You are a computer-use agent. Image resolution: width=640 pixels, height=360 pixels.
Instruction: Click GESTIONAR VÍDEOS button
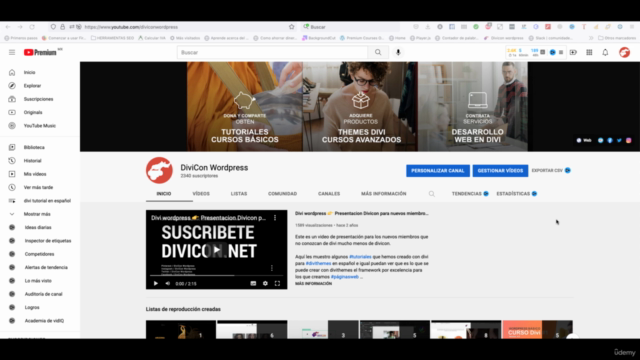[x=500, y=171]
